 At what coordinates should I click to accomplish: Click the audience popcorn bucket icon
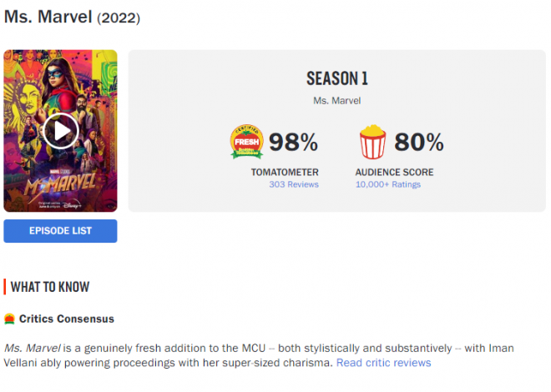372,143
